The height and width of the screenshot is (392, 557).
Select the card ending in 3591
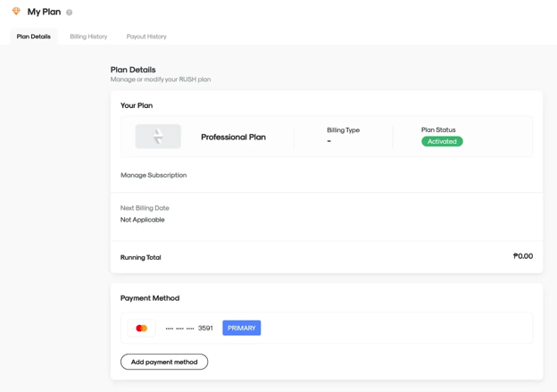327,328
